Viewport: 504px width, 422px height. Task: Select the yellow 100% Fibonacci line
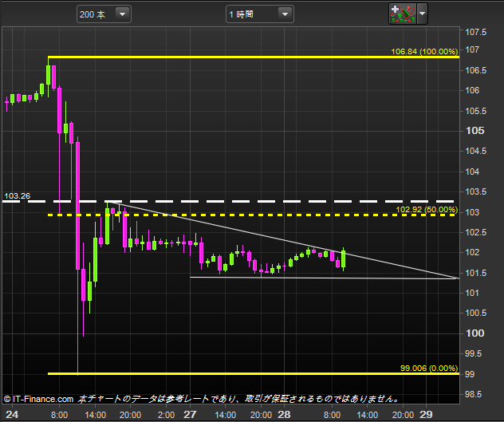click(254, 57)
